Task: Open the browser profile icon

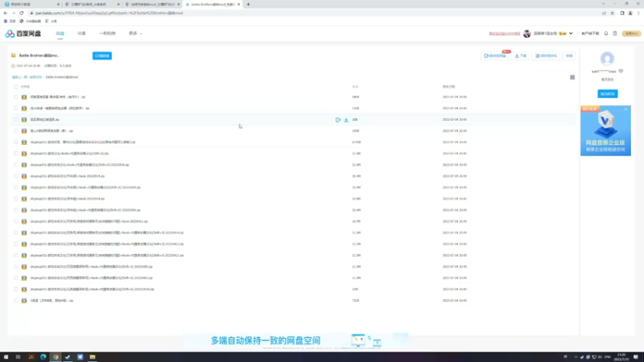Action: [x=630, y=13]
